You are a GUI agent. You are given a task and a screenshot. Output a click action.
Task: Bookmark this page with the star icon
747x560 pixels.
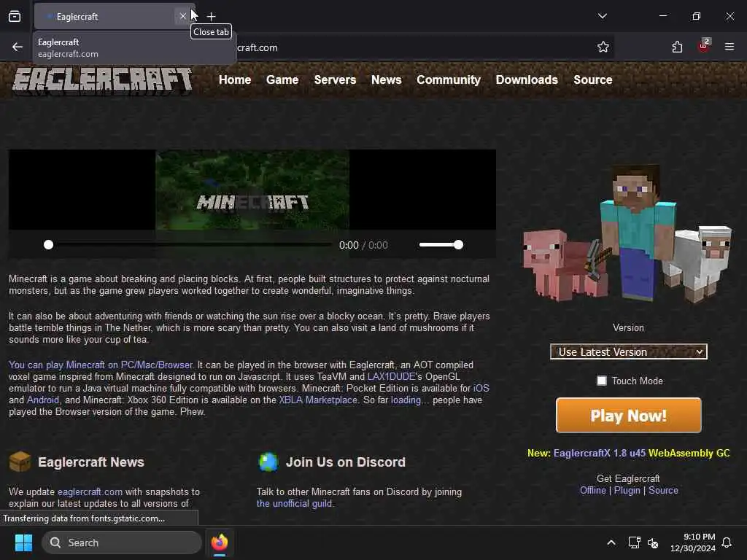[x=603, y=47]
